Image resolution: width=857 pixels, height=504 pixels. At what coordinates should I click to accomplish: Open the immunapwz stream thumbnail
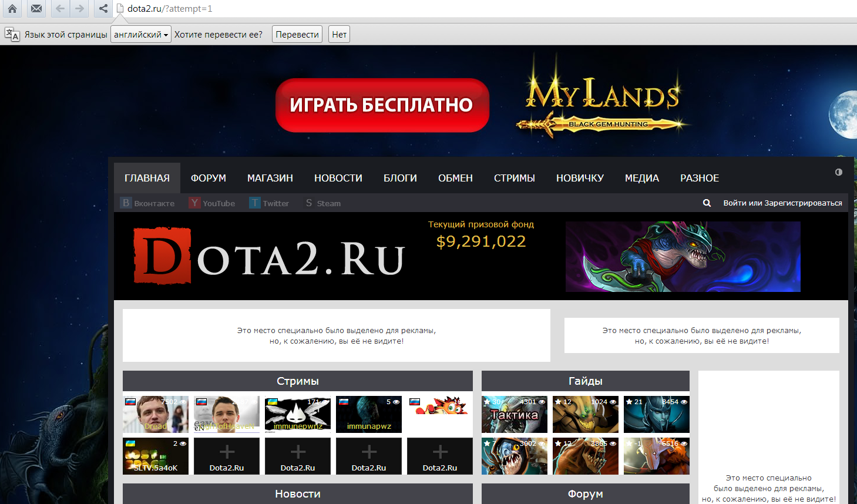point(369,414)
